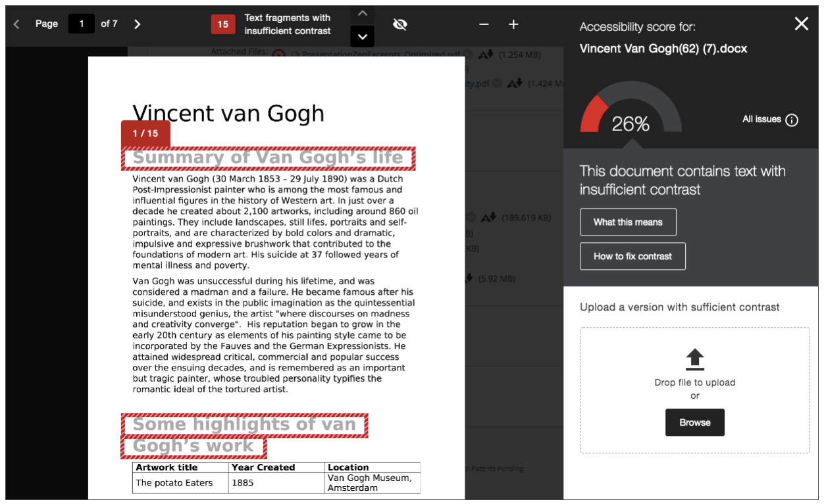The width and height of the screenshot is (824, 504).
Task: Close the accessibility feedback panel
Action: [x=801, y=24]
